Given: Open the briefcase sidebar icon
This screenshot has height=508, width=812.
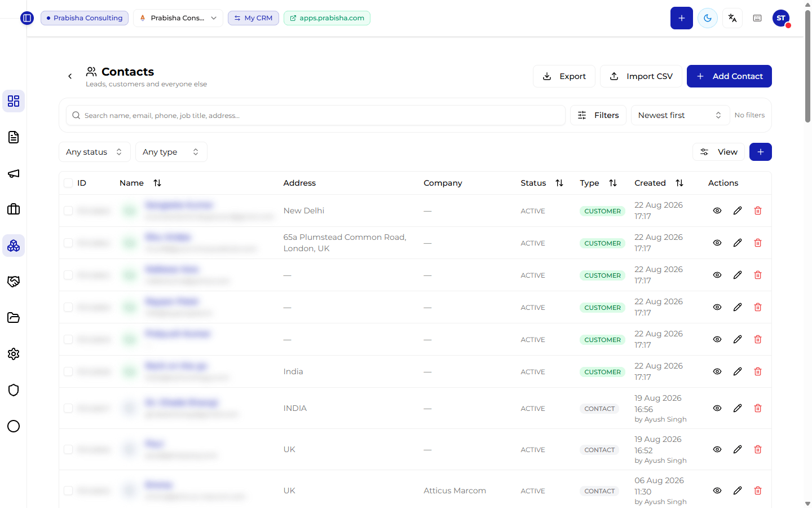Looking at the screenshot, I should (14, 209).
